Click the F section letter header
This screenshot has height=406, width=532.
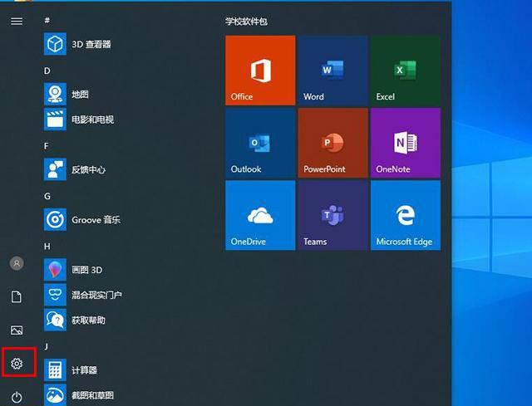click(x=47, y=146)
